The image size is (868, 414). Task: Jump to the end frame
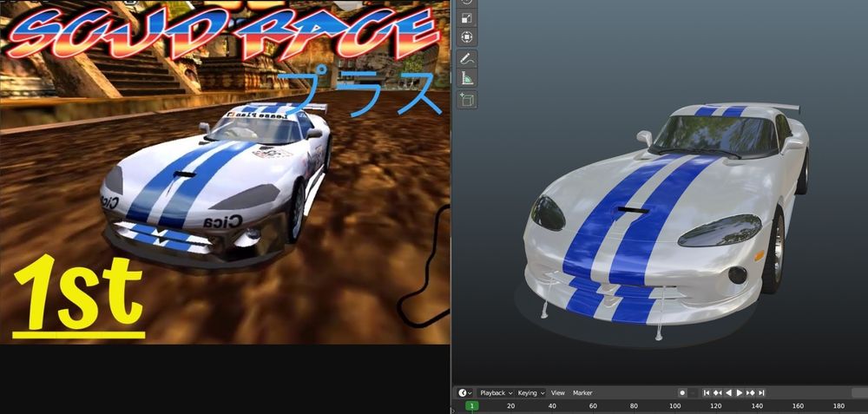pyautogui.click(x=761, y=393)
